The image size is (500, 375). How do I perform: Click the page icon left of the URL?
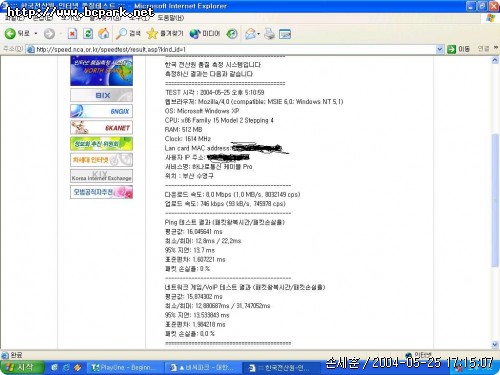pos(31,49)
